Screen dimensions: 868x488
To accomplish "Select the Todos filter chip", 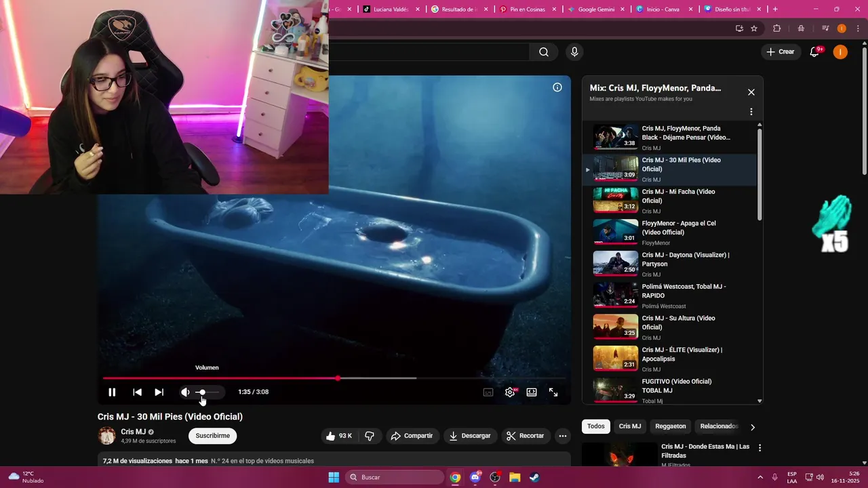I will (x=596, y=426).
